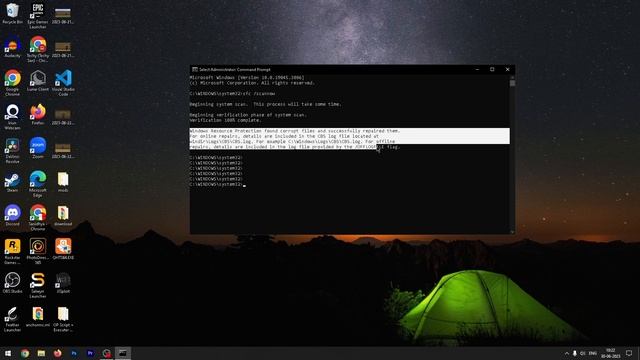Launch Salwyrr Launcher from desktop
The image size is (640, 360).
(38, 285)
